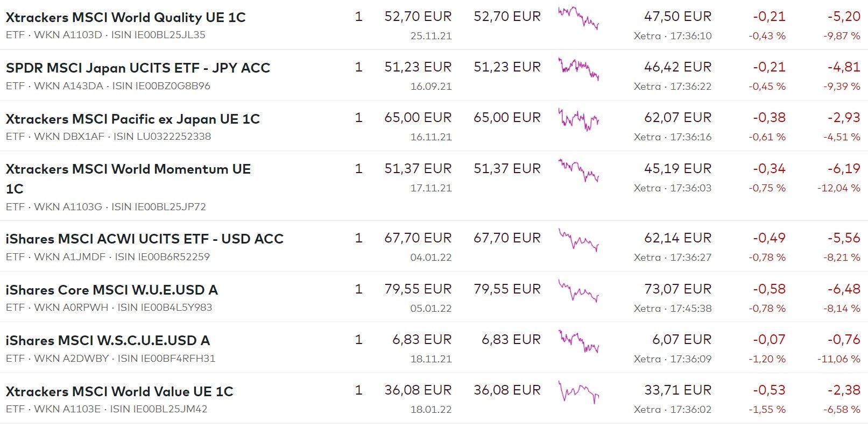This screenshot has height=429, width=868.
Task: Open Xtrackers MSCI World Value UE 1C
Action: pyautogui.click(x=119, y=391)
